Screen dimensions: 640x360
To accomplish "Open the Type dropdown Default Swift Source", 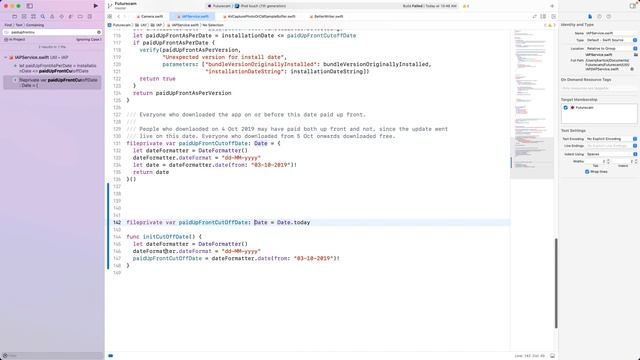I will pos(611,40).
